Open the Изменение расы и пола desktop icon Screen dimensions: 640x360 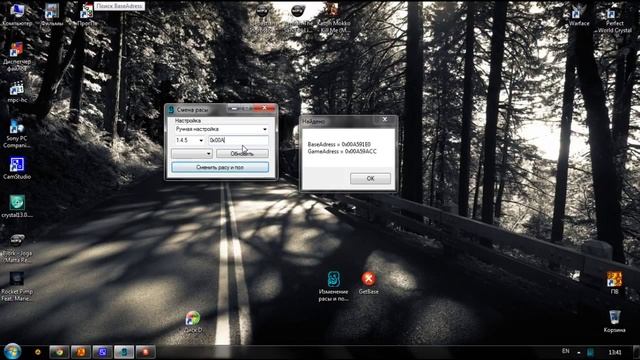pyautogui.click(x=333, y=286)
